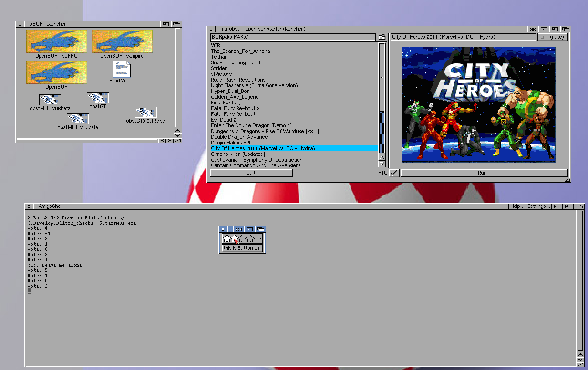This screenshot has height=370, width=588.
Task: Select the obstGT program icon
Action: [x=97, y=98]
